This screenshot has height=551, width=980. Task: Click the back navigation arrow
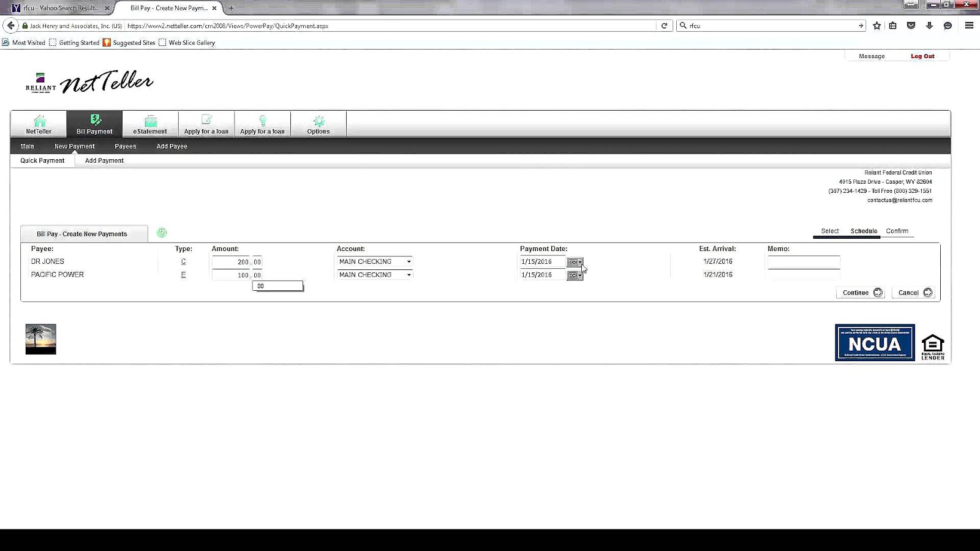(x=10, y=26)
